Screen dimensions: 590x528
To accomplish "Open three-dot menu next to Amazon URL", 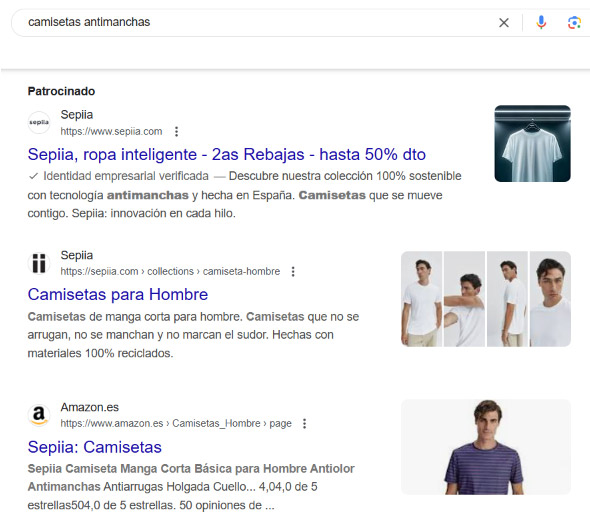I will [304, 423].
